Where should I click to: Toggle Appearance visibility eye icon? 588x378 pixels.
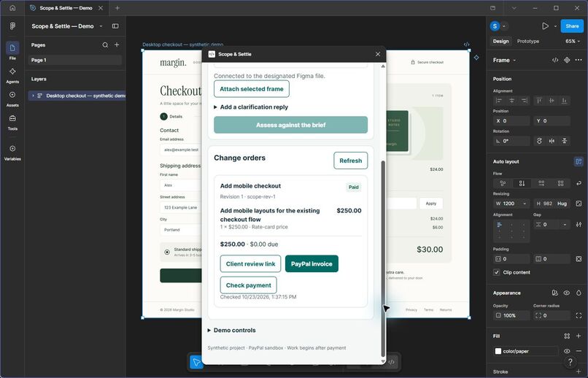click(x=567, y=293)
